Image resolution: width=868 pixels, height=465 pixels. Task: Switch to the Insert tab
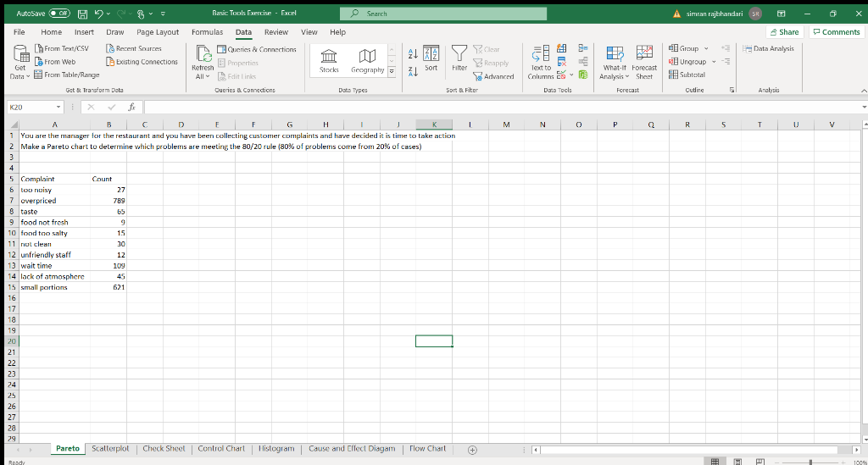84,32
